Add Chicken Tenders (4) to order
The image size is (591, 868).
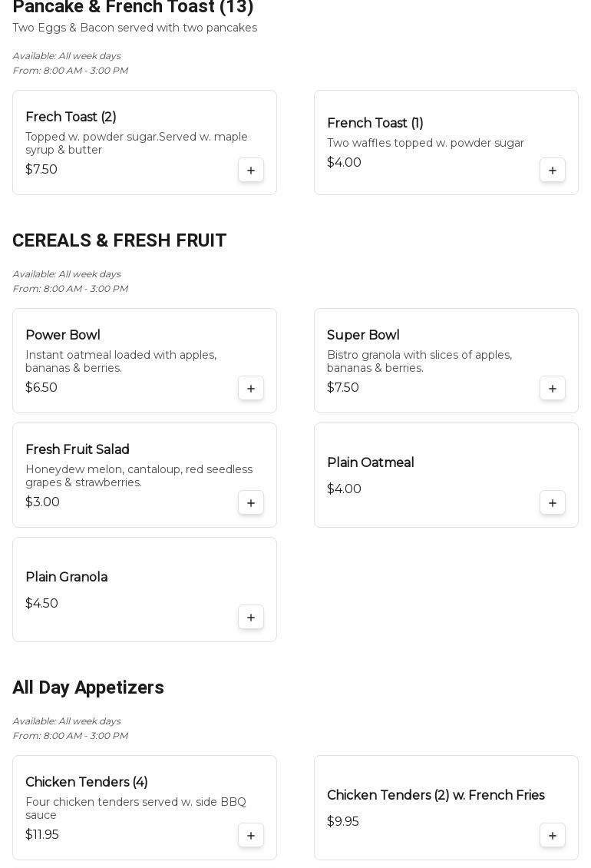(x=251, y=835)
